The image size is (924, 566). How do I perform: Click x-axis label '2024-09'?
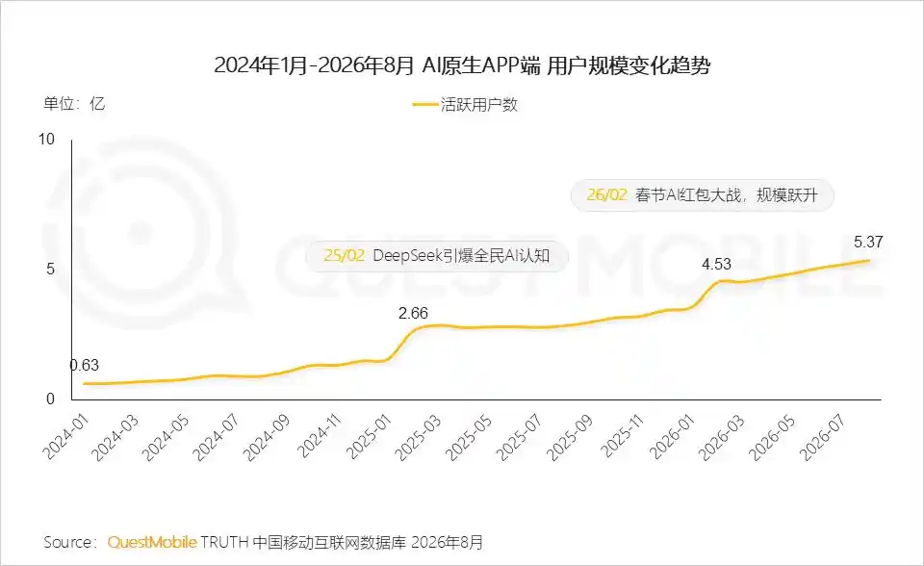tap(267, 436)
